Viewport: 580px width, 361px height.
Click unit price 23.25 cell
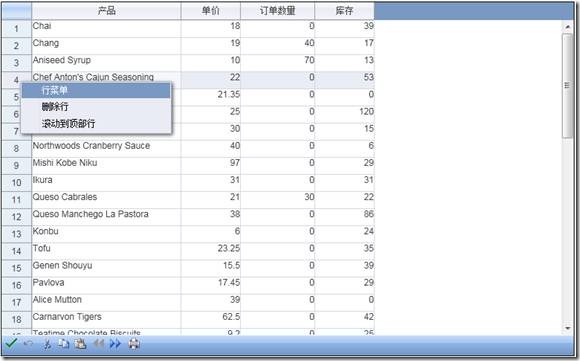tap(211, 251)
